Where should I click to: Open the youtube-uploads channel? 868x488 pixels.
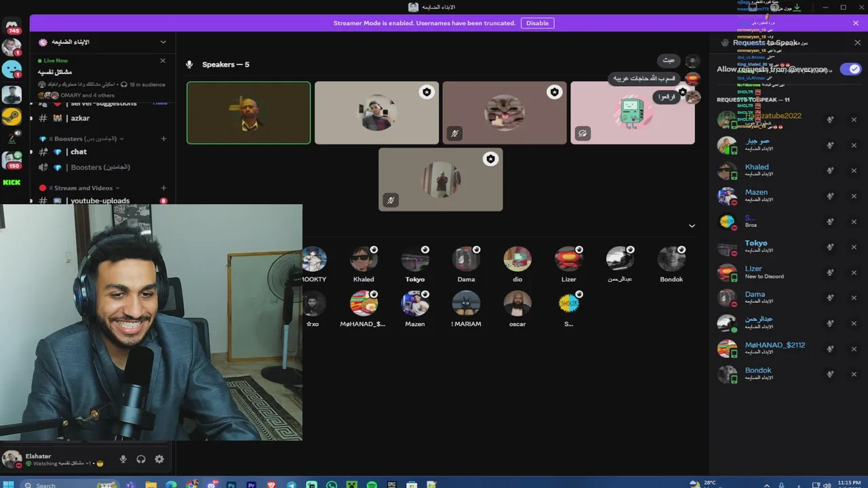coord(102,201)
